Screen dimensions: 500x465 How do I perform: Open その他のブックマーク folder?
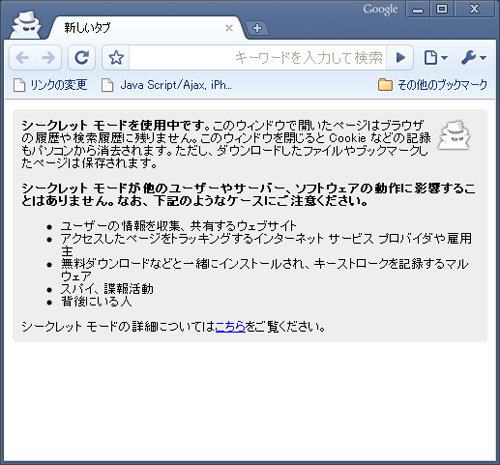(433, 85)
